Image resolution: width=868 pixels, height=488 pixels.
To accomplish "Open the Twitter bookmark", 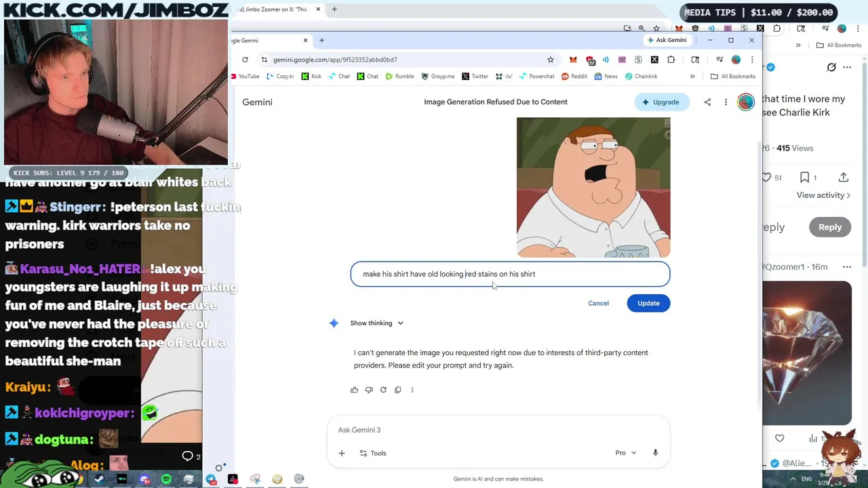I will (x=475, y=77).
